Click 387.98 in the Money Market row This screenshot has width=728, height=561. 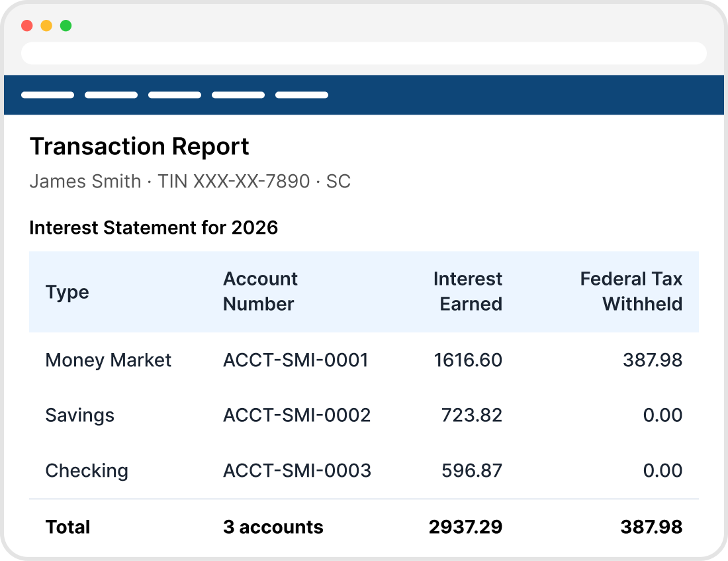pyautogui.click(x=653, y=360)
